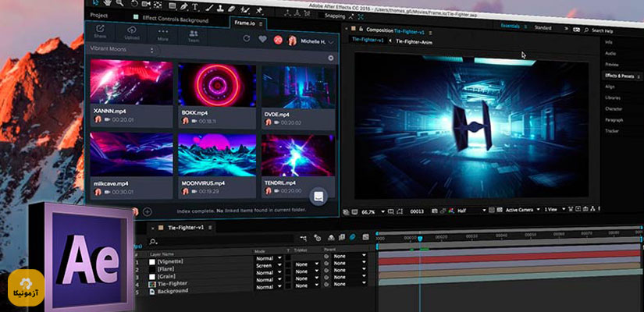Screen dimensions: 644x312
Task: Take a snapshot with camera icon
Action: [x=434, y=211]
